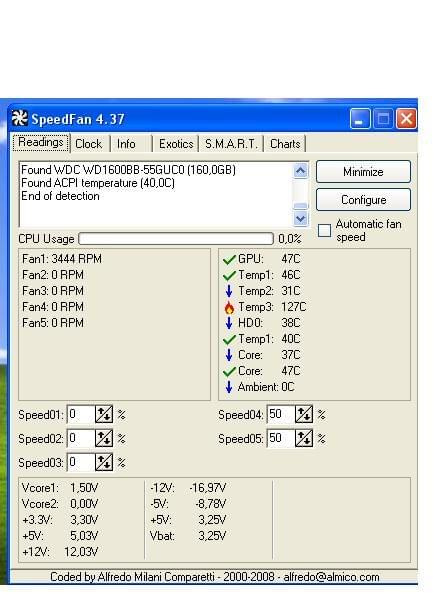Click the log scroll down arrow

pos(300,219)
